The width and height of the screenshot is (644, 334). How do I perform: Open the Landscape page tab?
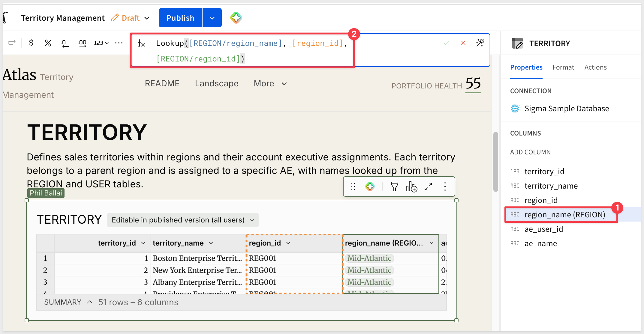pyautogui.click(x=217, y=83)
